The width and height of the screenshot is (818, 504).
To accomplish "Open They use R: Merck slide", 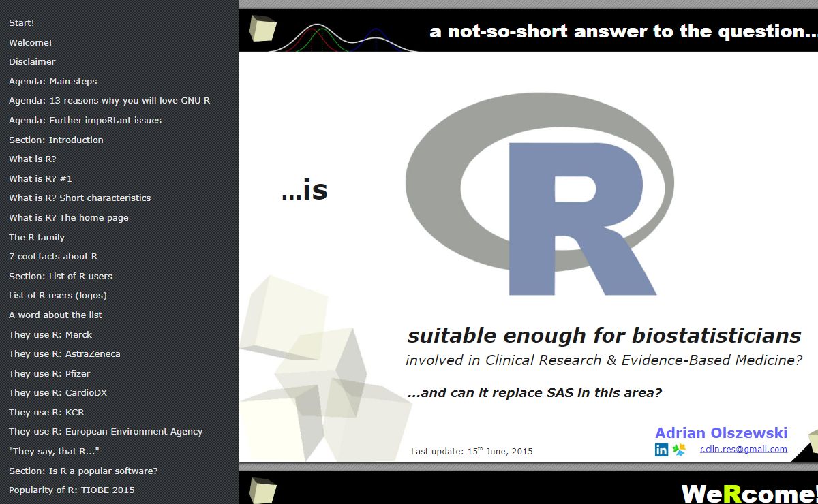I will 50,334.
